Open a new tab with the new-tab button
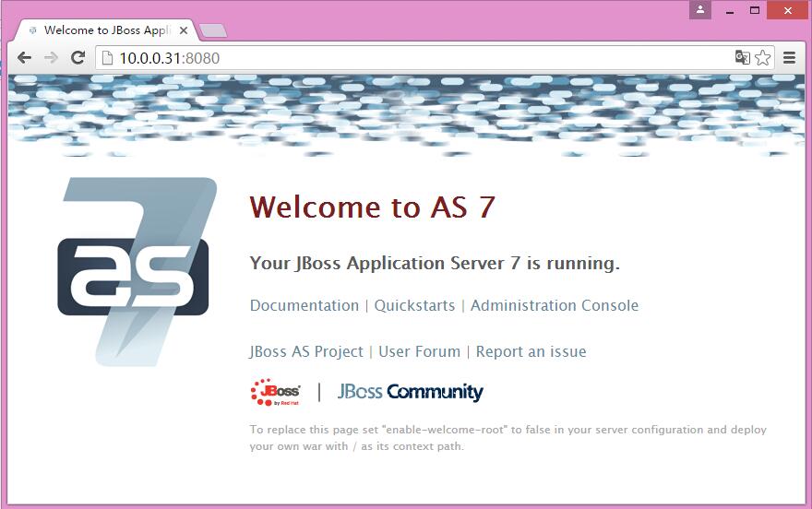 [213, 31]
